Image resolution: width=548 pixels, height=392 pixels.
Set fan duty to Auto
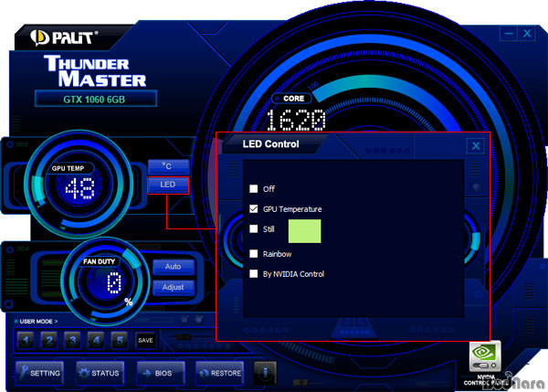point(174,267)
